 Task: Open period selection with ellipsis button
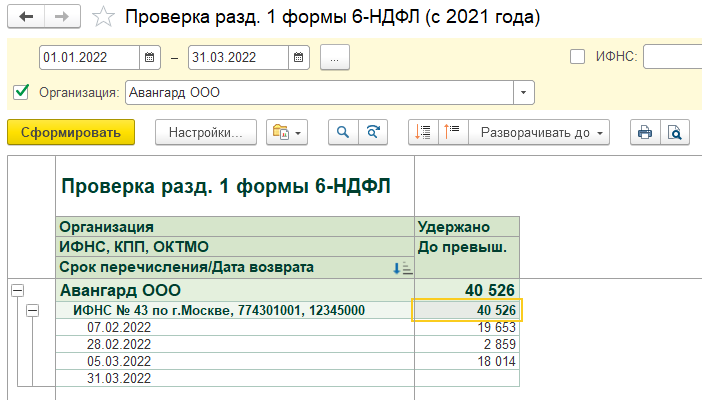tap(334, 57)
